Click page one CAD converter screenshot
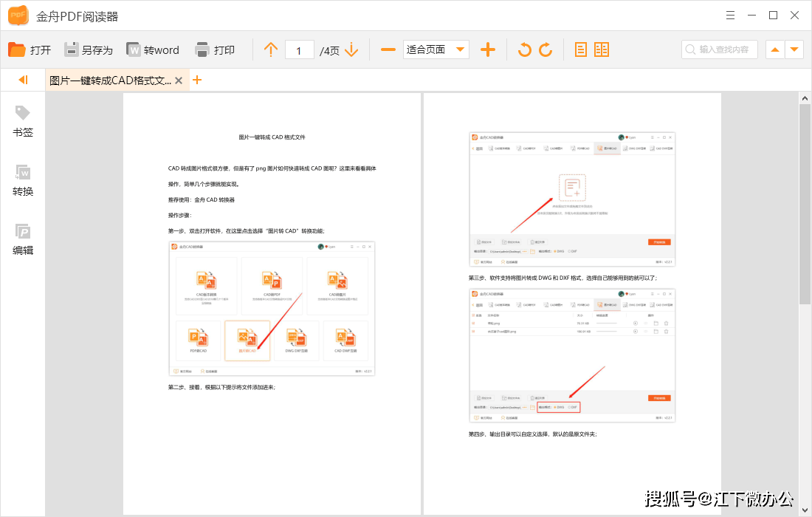812x517 pixels. pyautogui.click(x=272, y=309)
